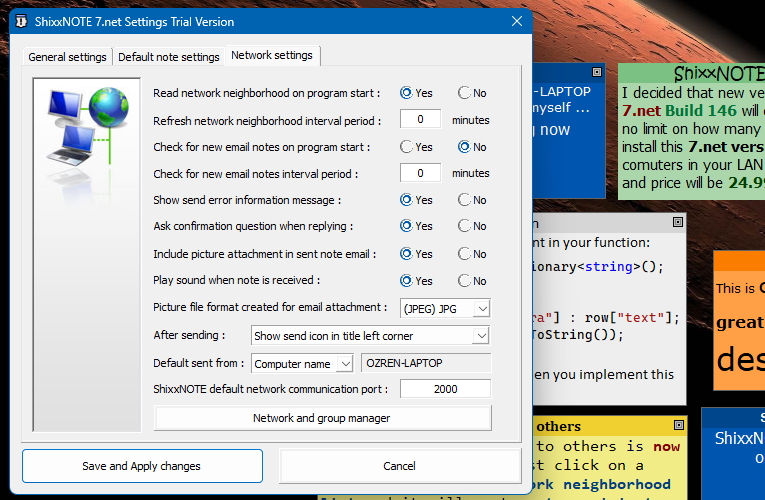Switch to the General settings tab

click(x=67, y=57)
